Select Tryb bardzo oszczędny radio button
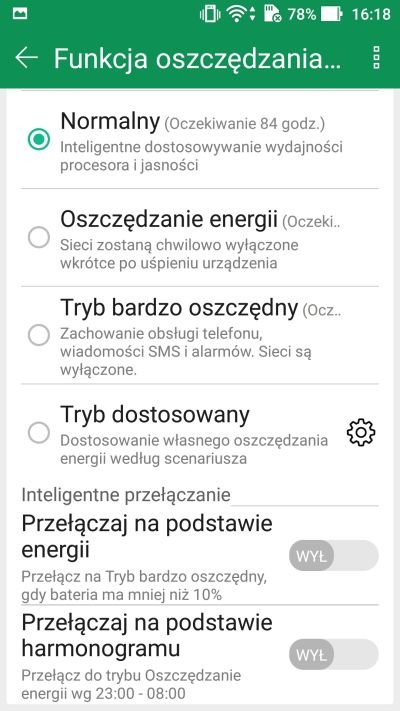Viewport: 400px width, 711px height. (39, 335)
